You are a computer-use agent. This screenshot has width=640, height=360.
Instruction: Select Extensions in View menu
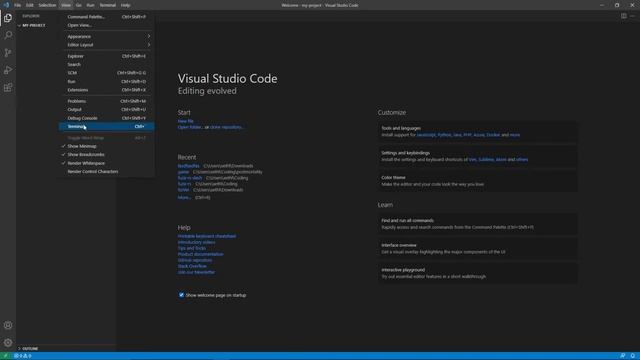coord(107,90)
